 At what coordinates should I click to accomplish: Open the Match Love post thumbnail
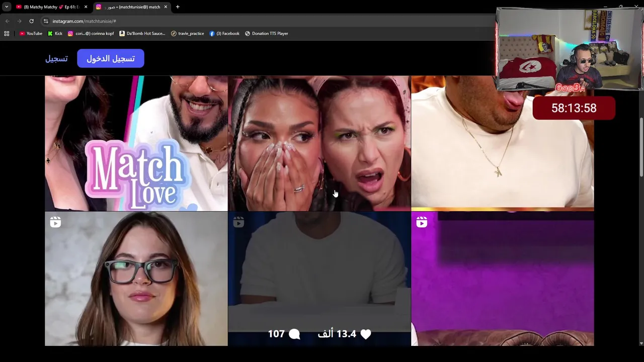(x=136, y=143)
